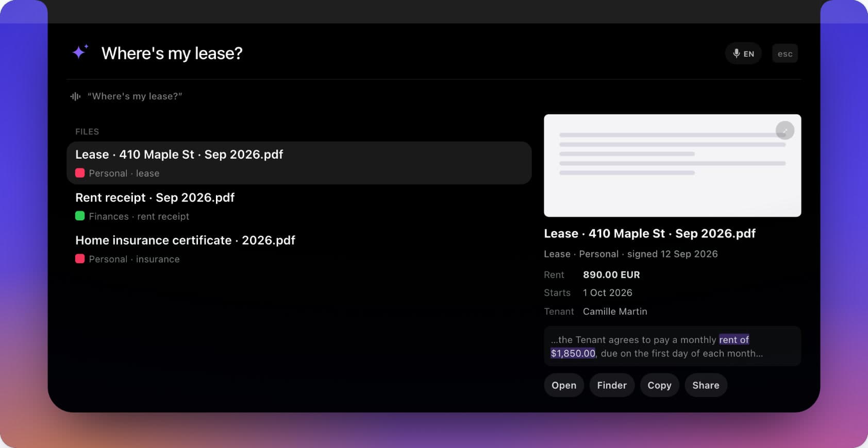
Task: Click the lease file name under the preview
Action: click(x=650, y=234)
